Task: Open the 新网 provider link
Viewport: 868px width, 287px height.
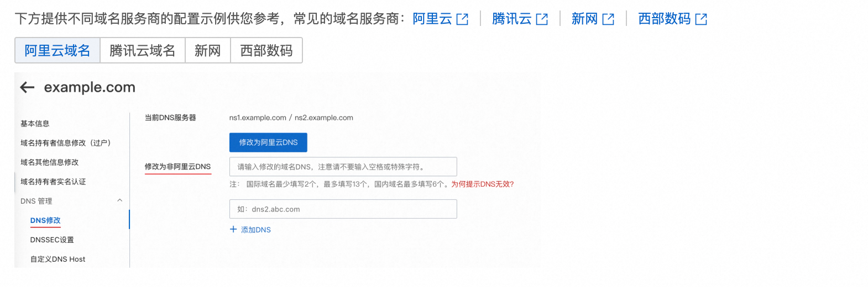Action: (x=585, y=19)
